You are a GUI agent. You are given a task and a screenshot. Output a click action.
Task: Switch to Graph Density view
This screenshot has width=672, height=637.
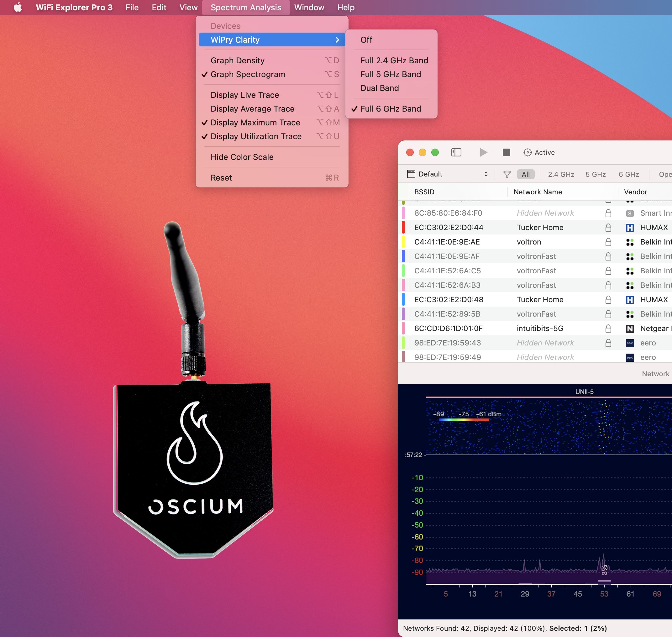272,61
